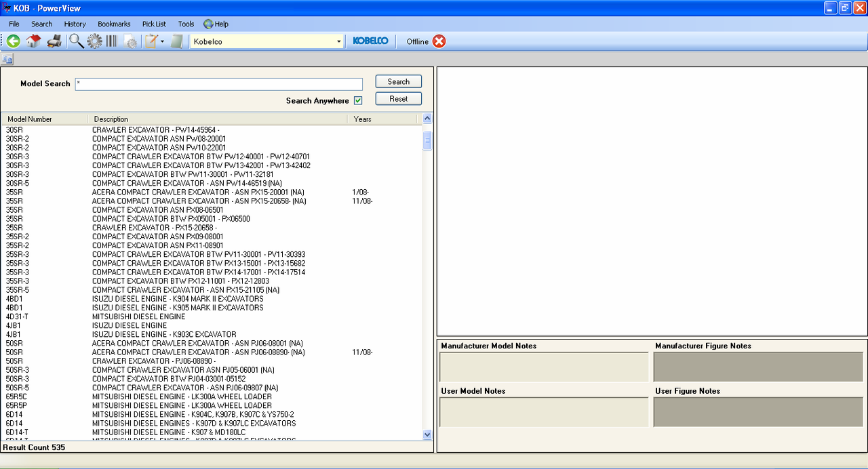Click the 1/08- years cell
This screenshot has width=868, height=469.
[x=361, y=192]
